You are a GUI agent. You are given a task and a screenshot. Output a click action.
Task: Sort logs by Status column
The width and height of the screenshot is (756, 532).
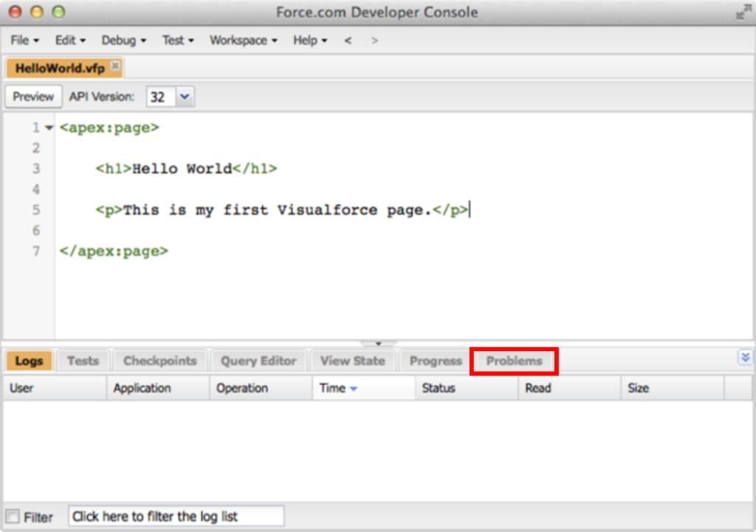(467, 388)
